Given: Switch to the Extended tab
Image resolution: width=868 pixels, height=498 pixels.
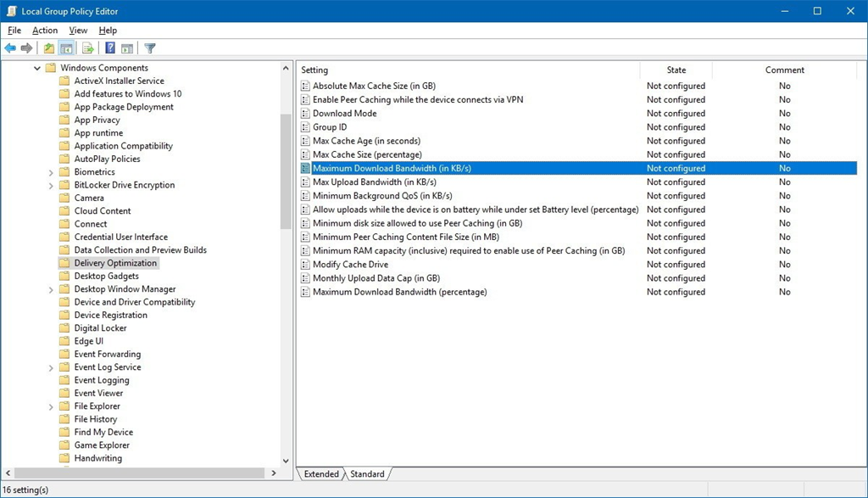Looking at the screenshot, I should (321, 474).
